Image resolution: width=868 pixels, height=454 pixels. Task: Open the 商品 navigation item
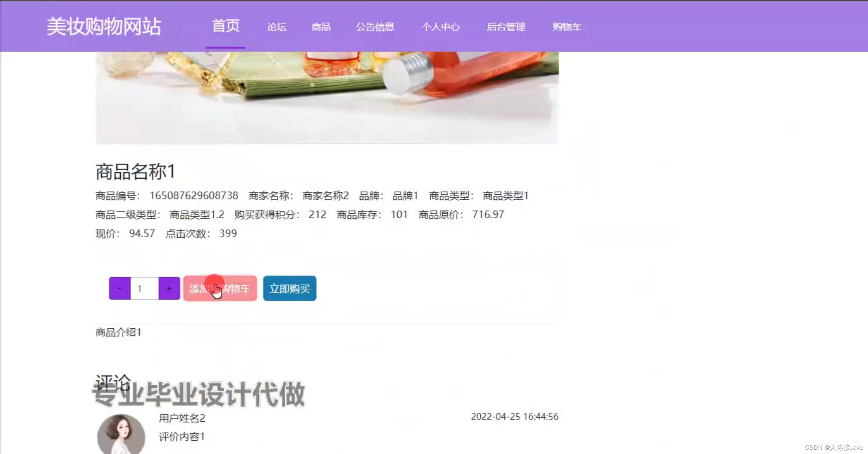[x=321, y=27]
